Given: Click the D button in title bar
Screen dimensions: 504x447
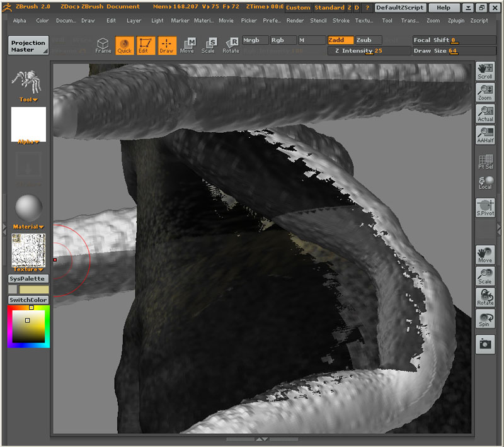Looking at the screenshot, I should [357, 8].
